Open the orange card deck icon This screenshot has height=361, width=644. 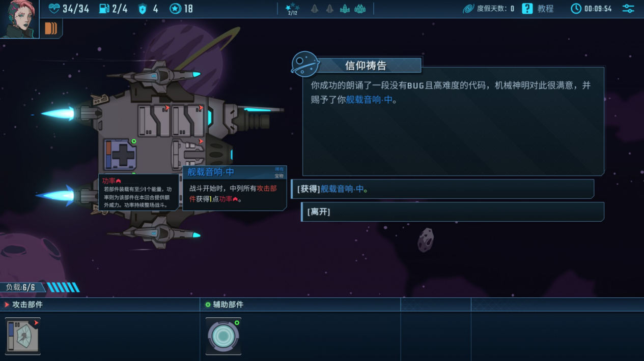click(x=51, y=28)
